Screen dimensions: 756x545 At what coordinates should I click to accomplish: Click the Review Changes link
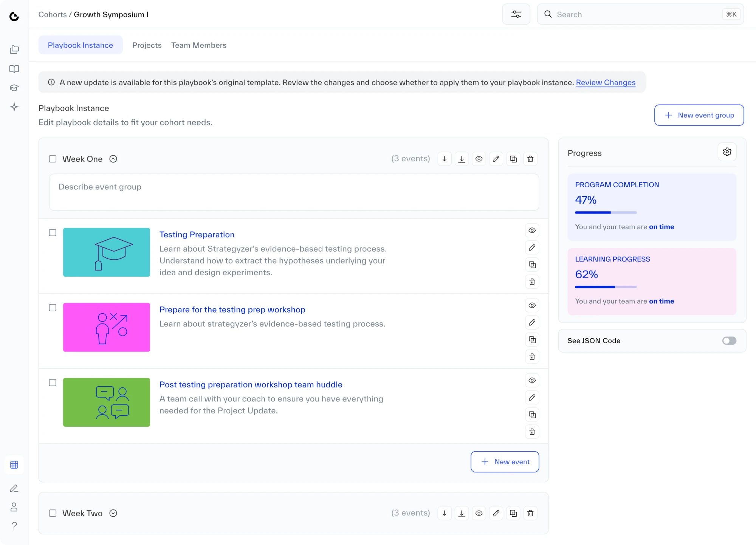point(606,82)
